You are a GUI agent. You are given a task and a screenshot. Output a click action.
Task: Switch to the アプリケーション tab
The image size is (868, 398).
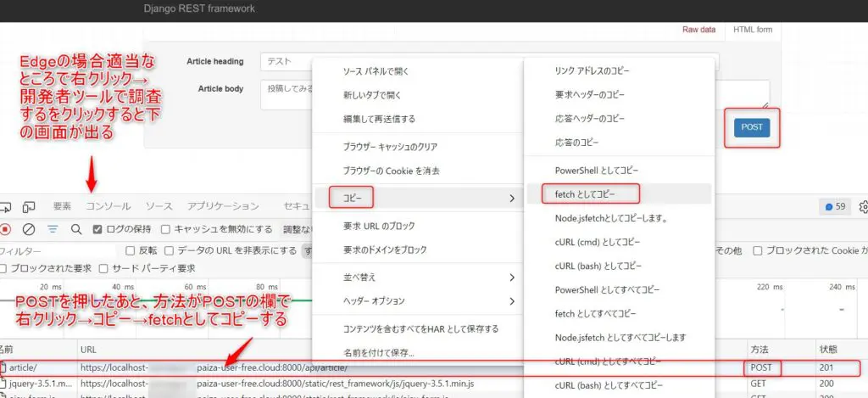coord(223,206)
